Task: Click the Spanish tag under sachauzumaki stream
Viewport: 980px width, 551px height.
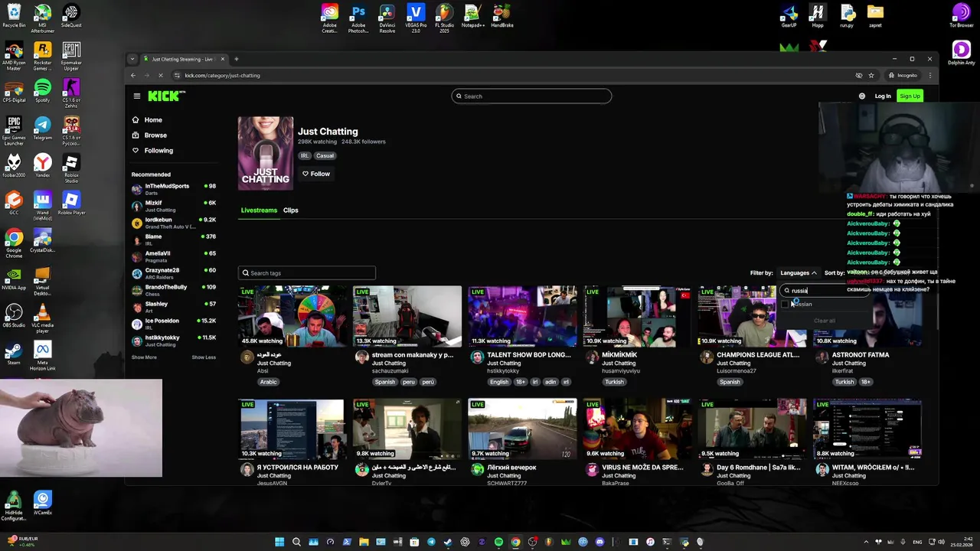Action: tap(385, 382)
